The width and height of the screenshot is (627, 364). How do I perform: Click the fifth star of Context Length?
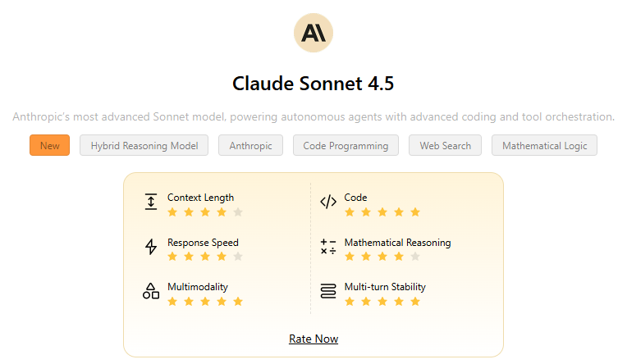238,212
